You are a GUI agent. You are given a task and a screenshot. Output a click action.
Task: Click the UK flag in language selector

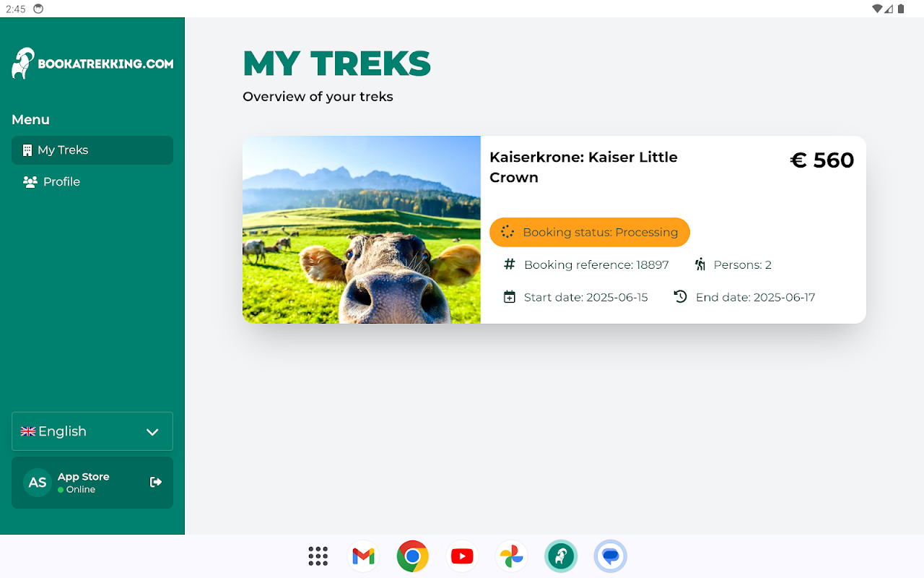click(28, 431)
